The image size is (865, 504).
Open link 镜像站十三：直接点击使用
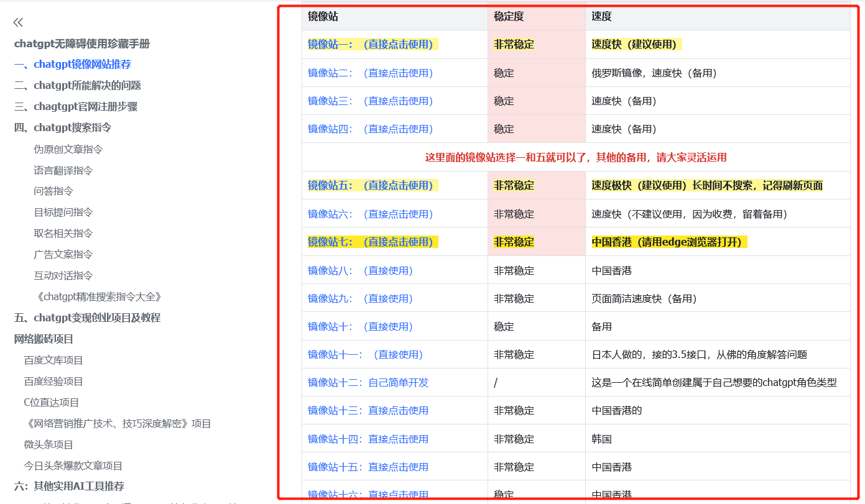pos(368,410)
